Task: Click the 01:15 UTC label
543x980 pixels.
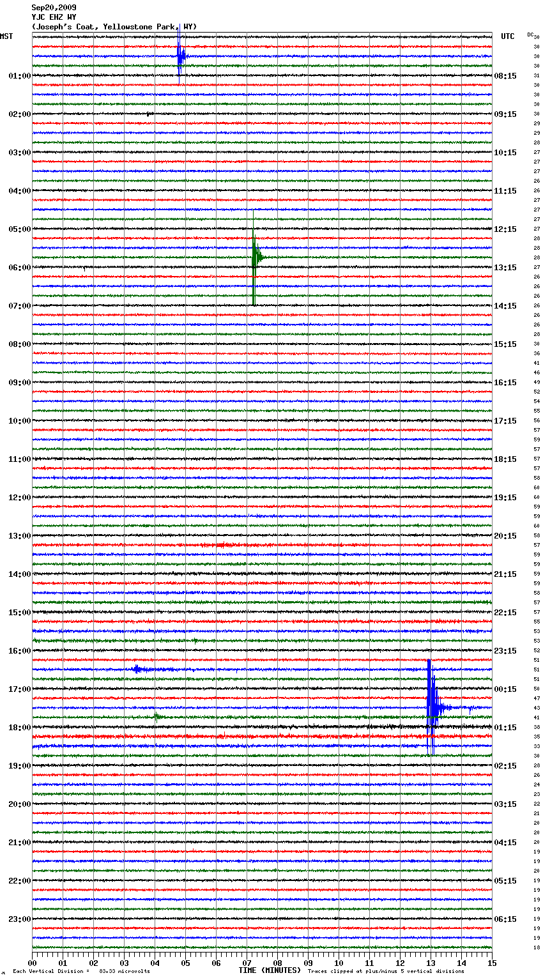Action: tap(505, 728)
